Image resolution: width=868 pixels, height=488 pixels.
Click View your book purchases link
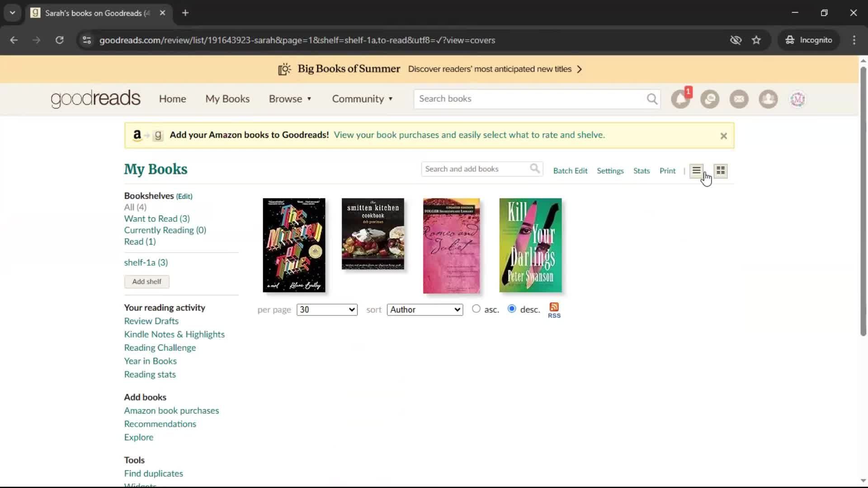[x=469, y=135]
